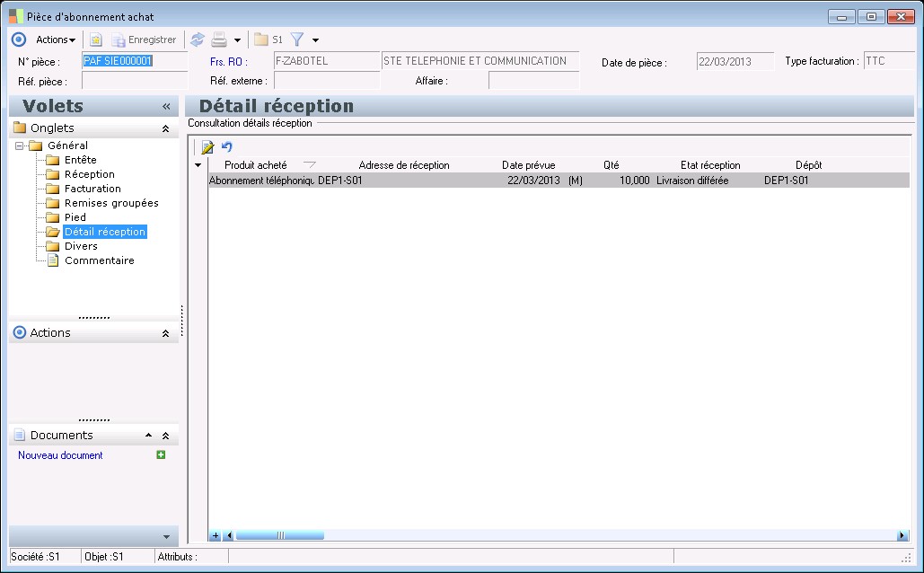This screenshot has width=924, height=573.
Task: Click the Réf. pièce input field
Action: click(135, 81)
